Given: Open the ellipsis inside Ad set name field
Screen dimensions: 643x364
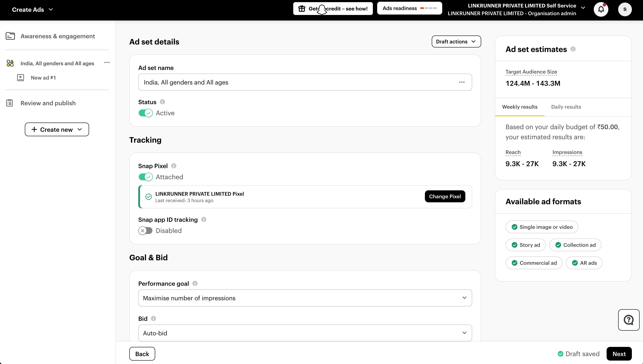Looking at the screenshot, I should coord(462,82).
